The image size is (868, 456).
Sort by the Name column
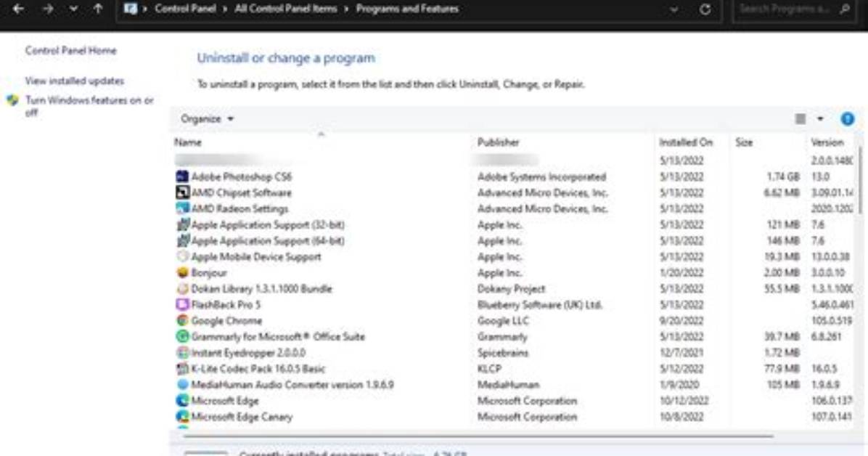188,142
